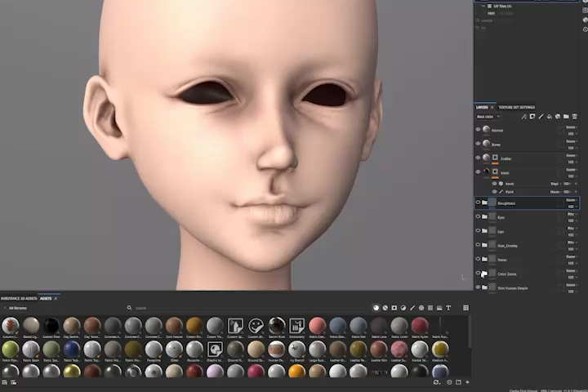Image resolution: width=588 pixels, height=392 pixels.
Task: Close the Assets tab
Action: click(x=56, y=299)
